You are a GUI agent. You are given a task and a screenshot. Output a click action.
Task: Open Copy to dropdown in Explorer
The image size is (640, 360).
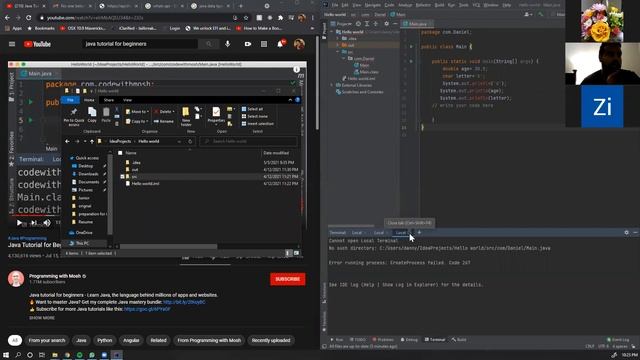click(x=137, y=121)
